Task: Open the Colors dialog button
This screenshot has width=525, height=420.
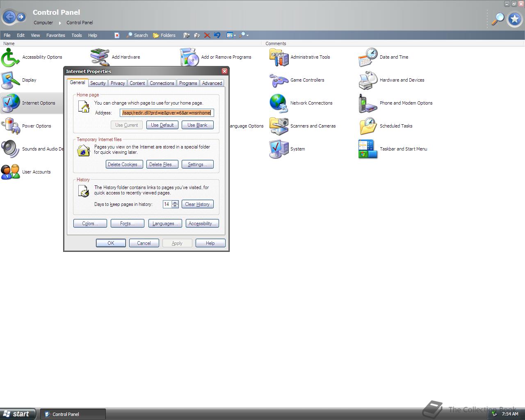Action: point(90,224)
